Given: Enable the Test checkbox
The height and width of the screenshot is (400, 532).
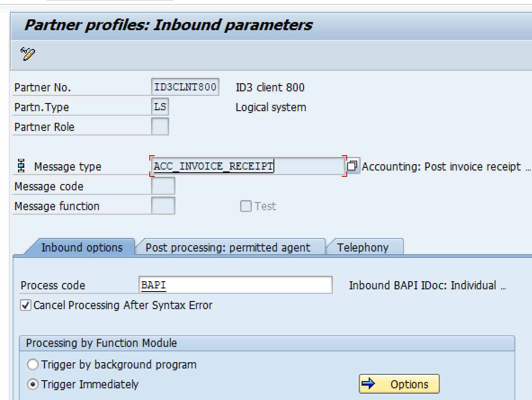Looking at the screenshot, I should (x=246, y=206).
